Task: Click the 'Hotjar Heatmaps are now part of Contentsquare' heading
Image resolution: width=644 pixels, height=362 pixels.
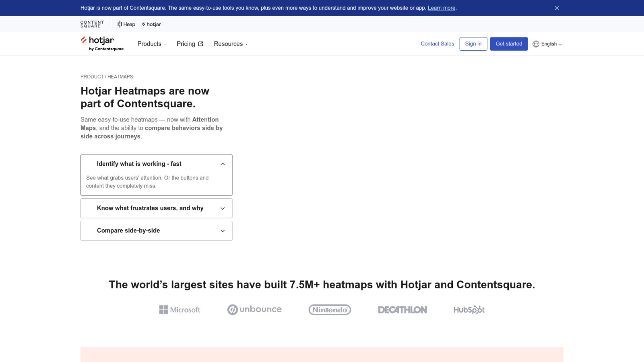Action: click(145, 97)
